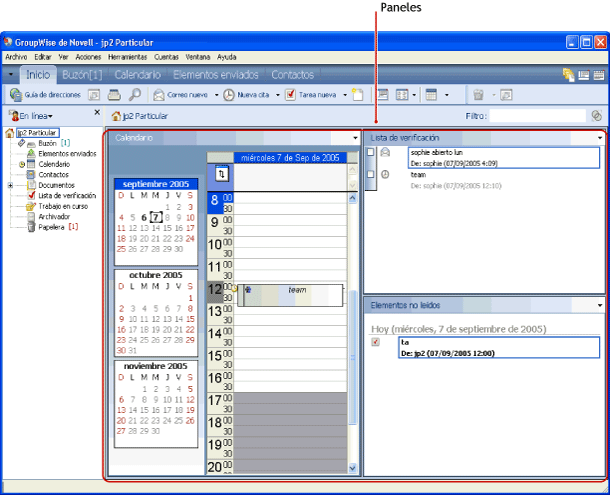
Task: Create a Tarea nueva task
Action: click(x=310, y=95)
